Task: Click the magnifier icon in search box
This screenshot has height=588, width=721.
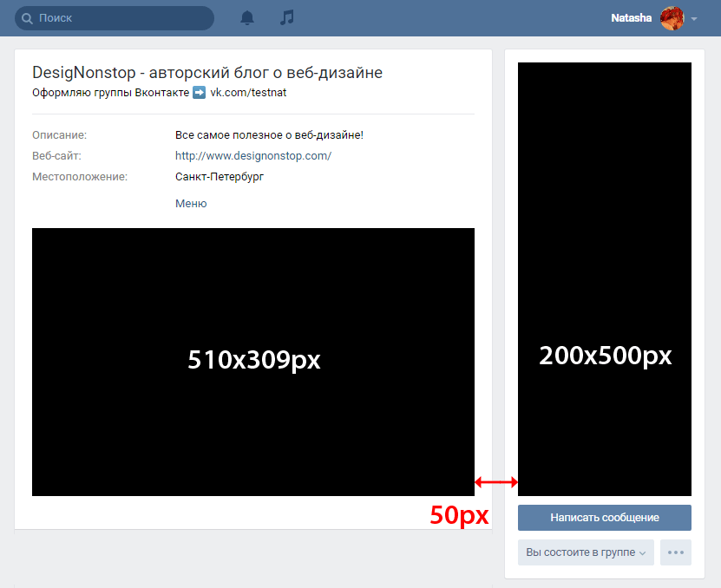Action: (28, 18)
